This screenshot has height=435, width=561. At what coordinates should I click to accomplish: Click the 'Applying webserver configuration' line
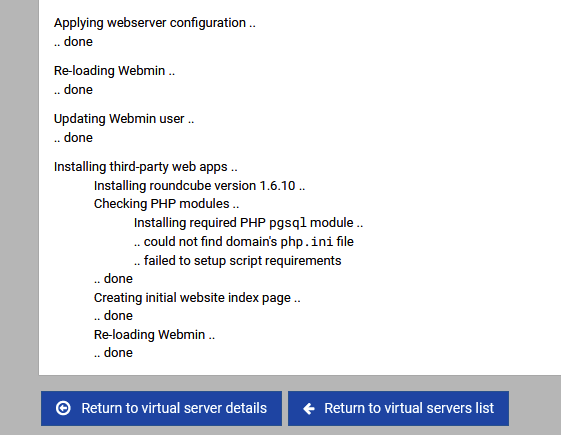point(155,23)
